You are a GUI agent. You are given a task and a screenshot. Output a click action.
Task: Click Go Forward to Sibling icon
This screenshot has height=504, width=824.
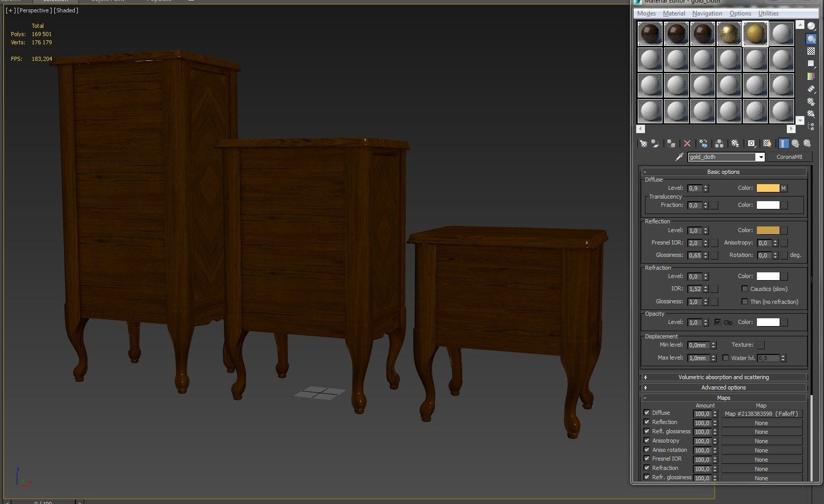click(x=807, y=143)
